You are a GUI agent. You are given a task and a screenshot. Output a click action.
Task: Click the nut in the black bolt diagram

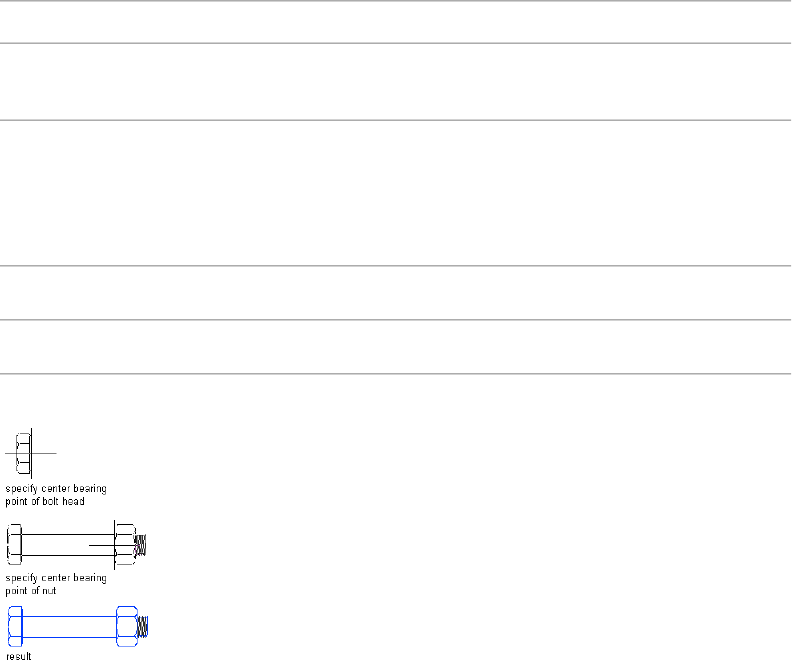[126, 544]
